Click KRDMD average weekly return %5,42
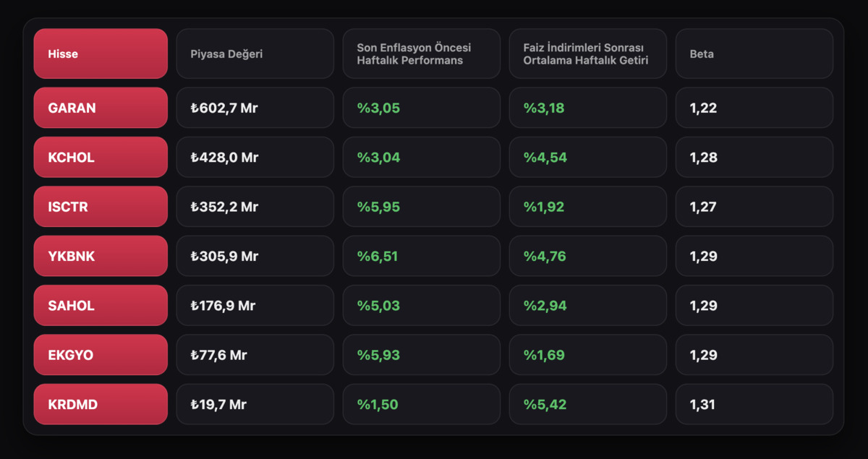The image size is (868, 459). click(588, 404)
